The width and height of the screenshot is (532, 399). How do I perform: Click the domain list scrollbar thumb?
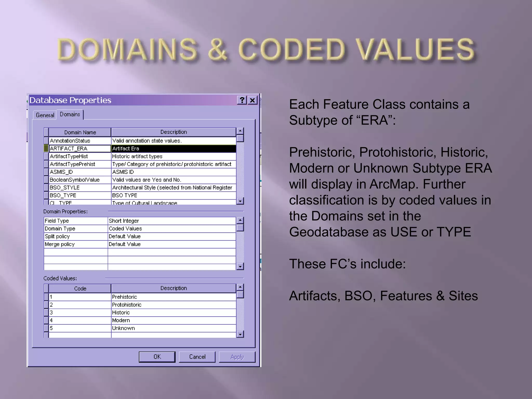pyautogui.click(x=240, y=138)
